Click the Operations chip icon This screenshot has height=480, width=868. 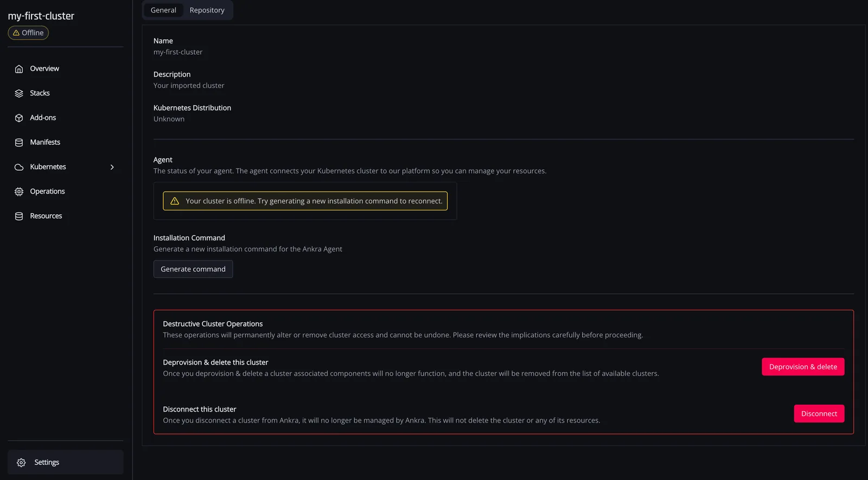pyautogui.click(x=19, y=191)
